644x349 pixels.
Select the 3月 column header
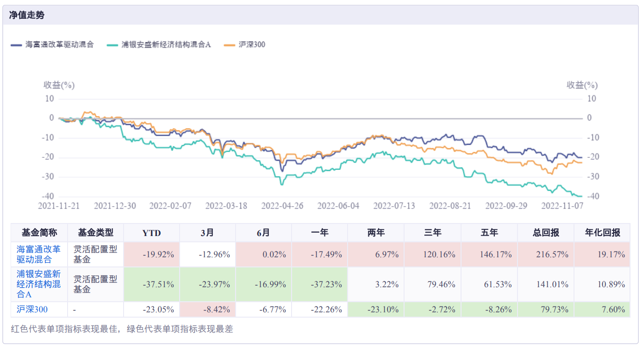point(208,233)
